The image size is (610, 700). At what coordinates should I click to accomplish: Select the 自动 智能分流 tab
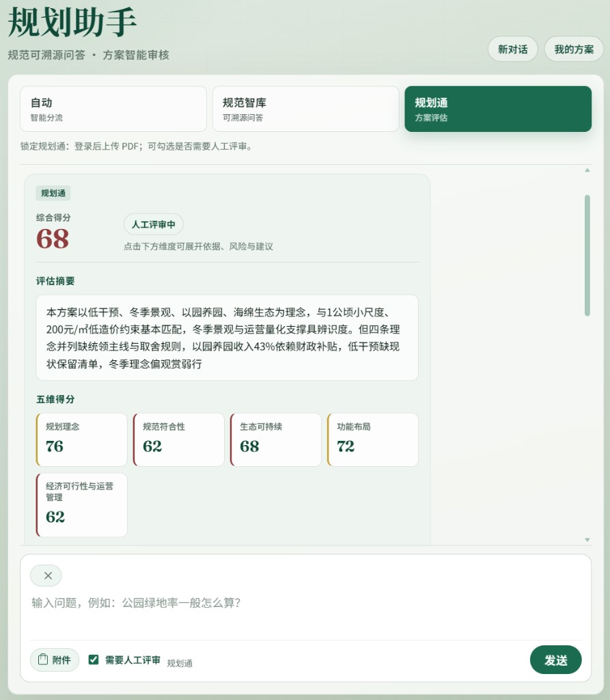(x=113, y=109)
